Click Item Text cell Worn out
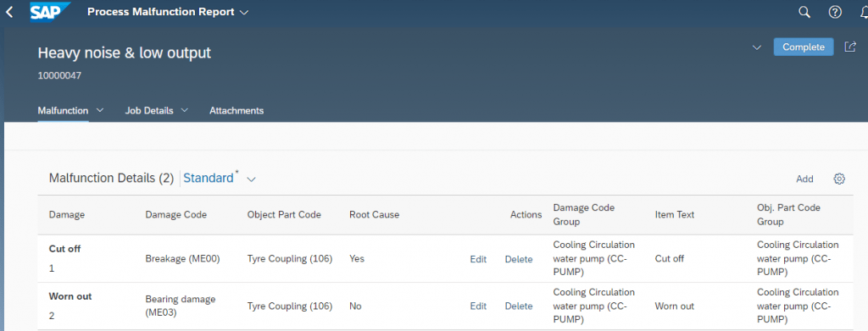This screenshot has height=331, width=868. (x=674, y=306)
